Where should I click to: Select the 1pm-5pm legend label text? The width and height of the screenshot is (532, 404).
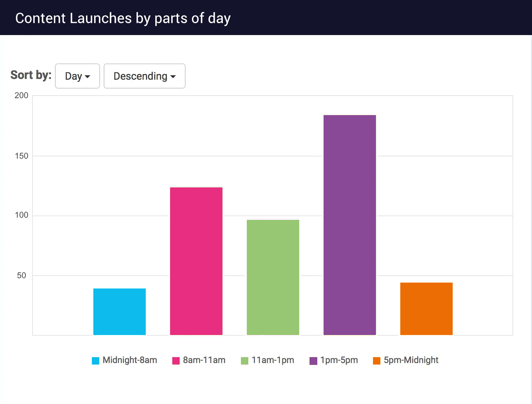[x=338, y=360]
